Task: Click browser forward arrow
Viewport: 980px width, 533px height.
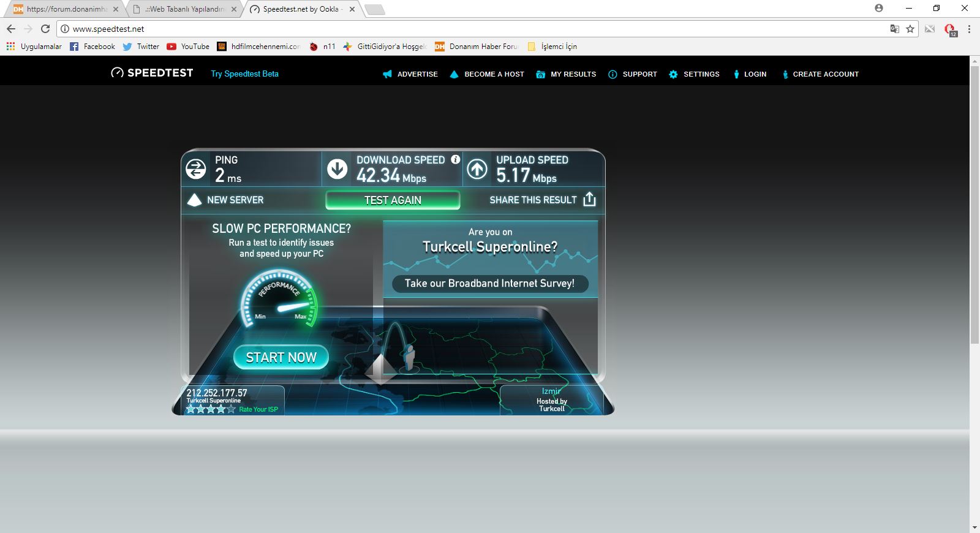Action: coord(28,29)
